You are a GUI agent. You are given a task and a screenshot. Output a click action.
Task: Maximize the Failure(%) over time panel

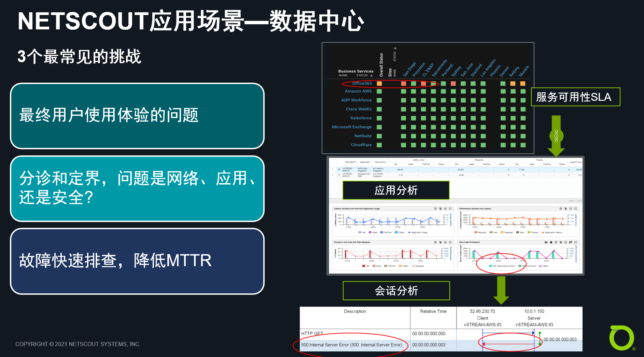click(450, 242)
